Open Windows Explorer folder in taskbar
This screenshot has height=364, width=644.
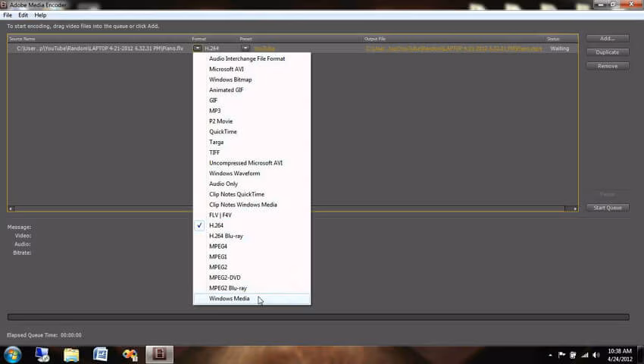(x=71, y=355)
